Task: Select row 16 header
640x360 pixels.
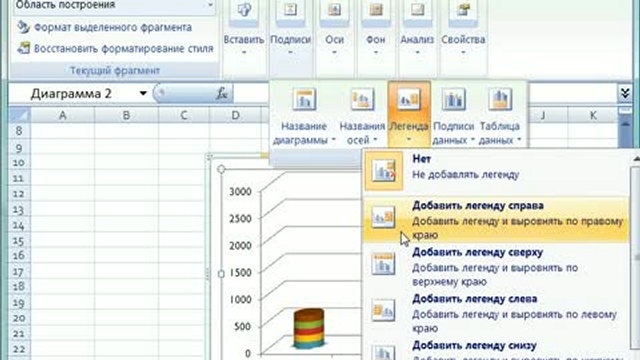Action: [19, 256]
